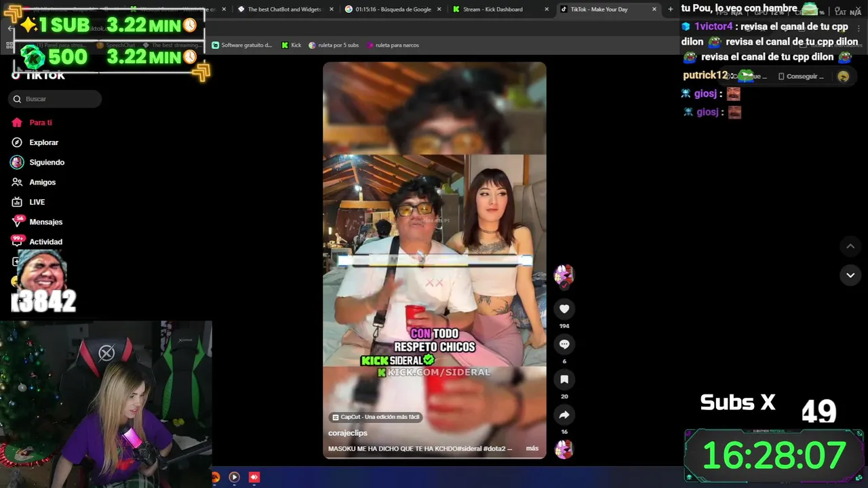This screenshot has height=488, width=868.
Task: Open the Para ti home feed
Action: [x=32, y=123]
